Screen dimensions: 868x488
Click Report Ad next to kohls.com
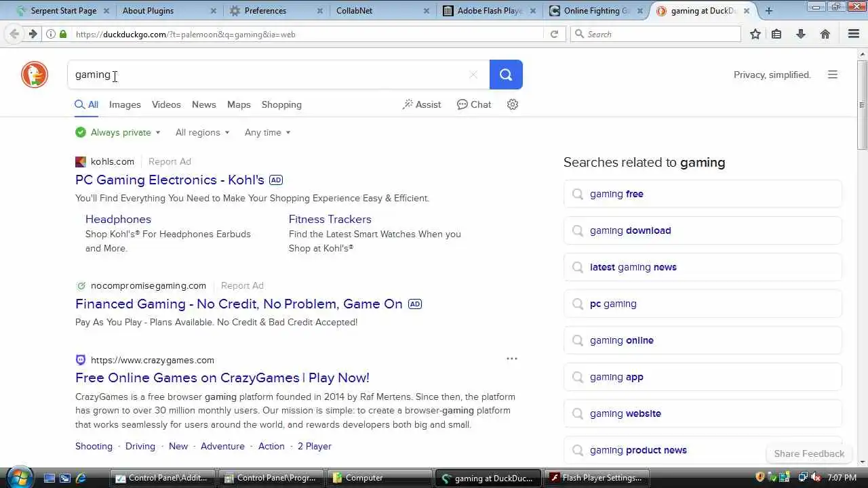tap(170, 161)
